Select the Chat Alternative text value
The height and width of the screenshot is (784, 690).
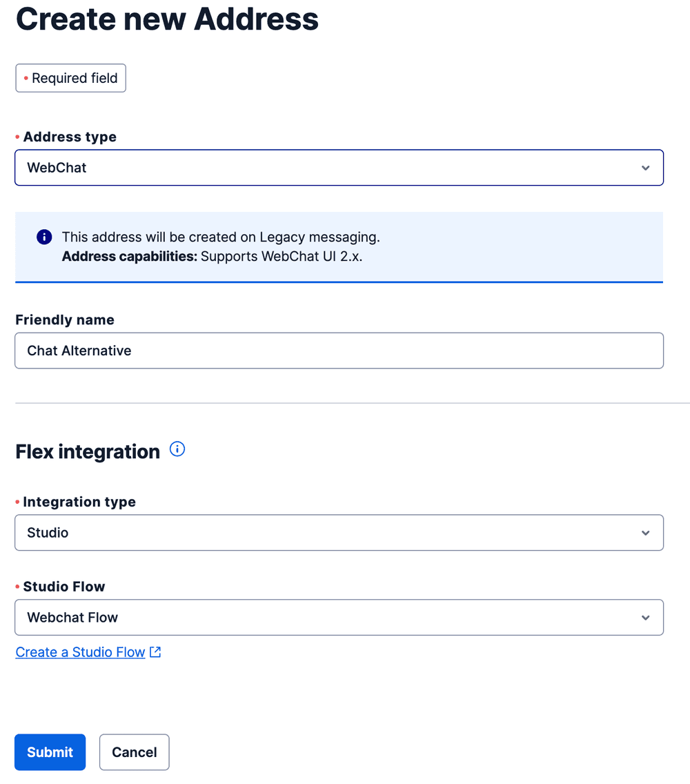pyautogui.click(x=79, y=350)
